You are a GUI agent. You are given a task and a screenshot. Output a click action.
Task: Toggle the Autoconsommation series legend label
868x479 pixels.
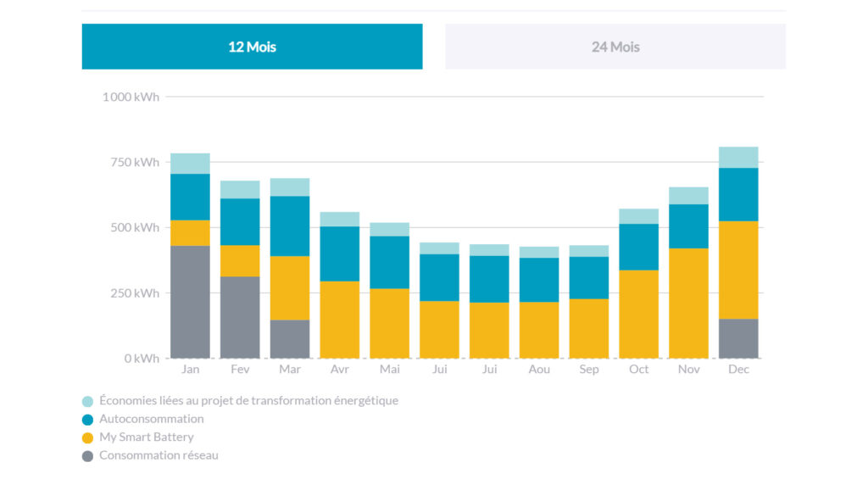(151, 419)
